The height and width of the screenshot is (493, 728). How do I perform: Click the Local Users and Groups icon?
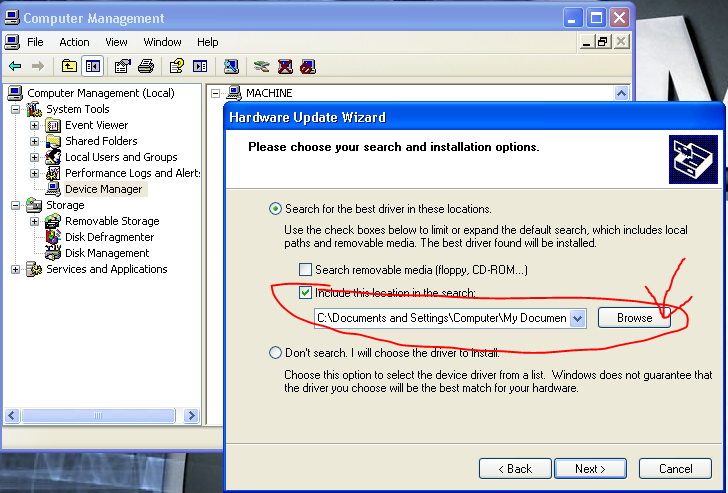click(x=53, y=157)
